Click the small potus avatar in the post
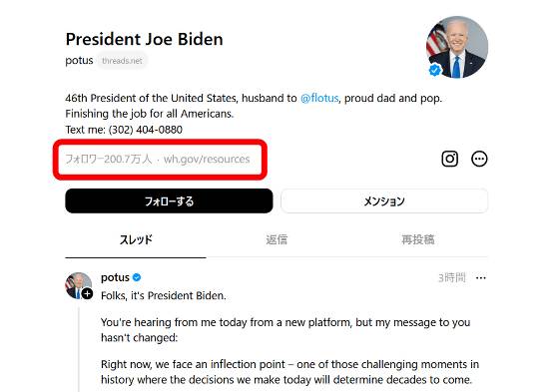This screenshot has height=392, width=559. pos(78,285)
